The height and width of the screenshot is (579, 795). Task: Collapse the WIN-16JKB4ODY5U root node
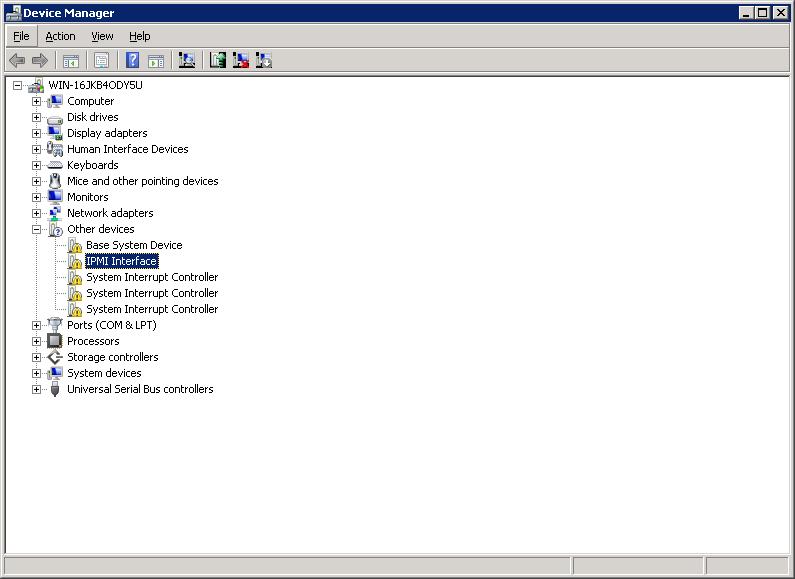18,85
